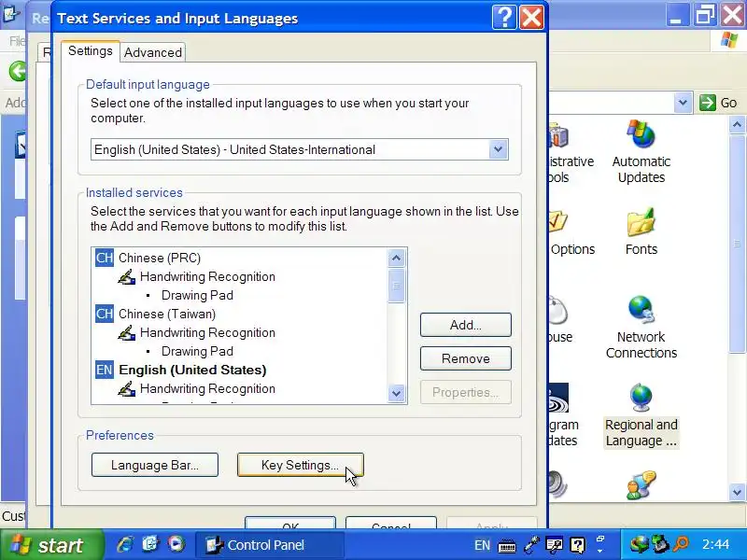Click the Handwriting Recognition pen icon under Chinese (PRC)
The height and width of the screenshot is (560, 747).
tap(126, 276)
